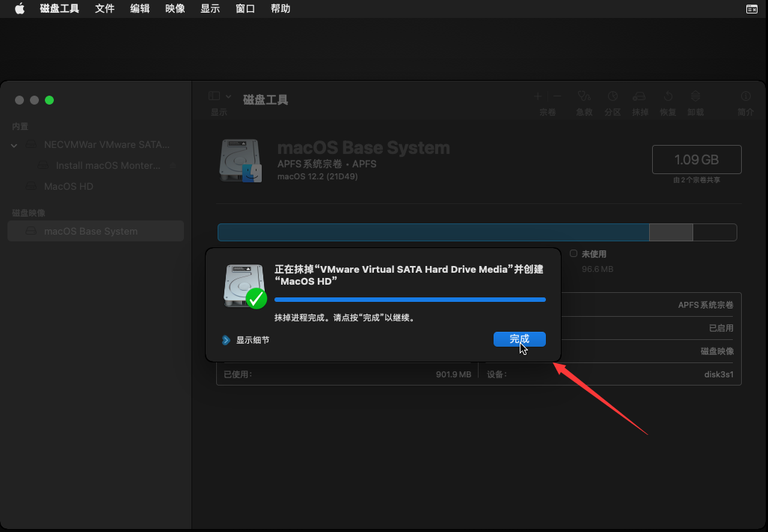Open the 显示 menu in menu bar
This screenshot has width=768, height=532.
[210, 9]
